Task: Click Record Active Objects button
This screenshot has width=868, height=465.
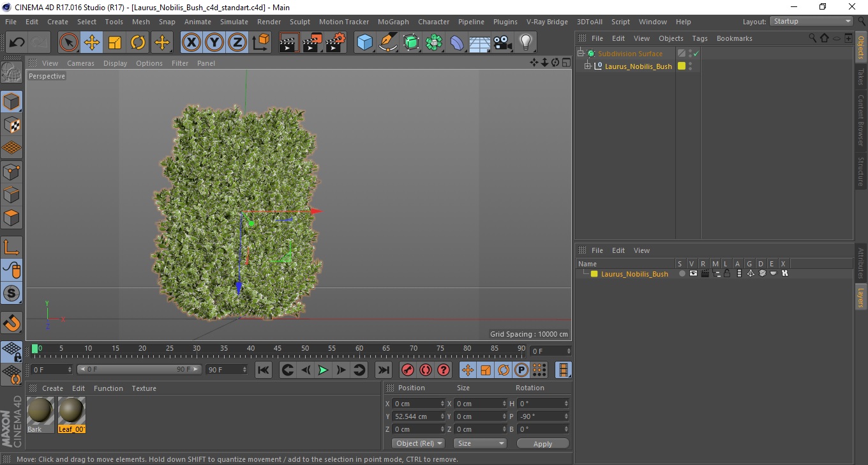Action: 408,370
